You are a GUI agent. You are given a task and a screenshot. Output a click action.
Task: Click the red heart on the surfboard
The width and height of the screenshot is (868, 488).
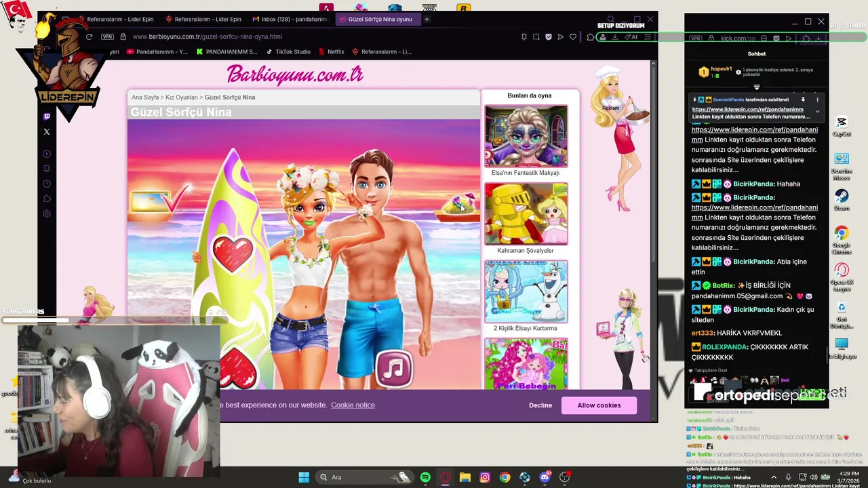click(x=233, y=253)
